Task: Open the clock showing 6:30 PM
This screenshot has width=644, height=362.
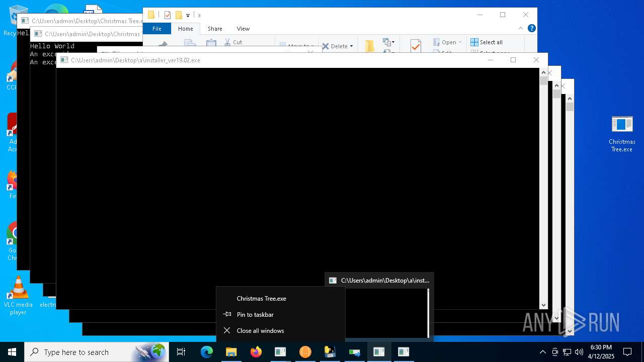Action: pos(601,352)
